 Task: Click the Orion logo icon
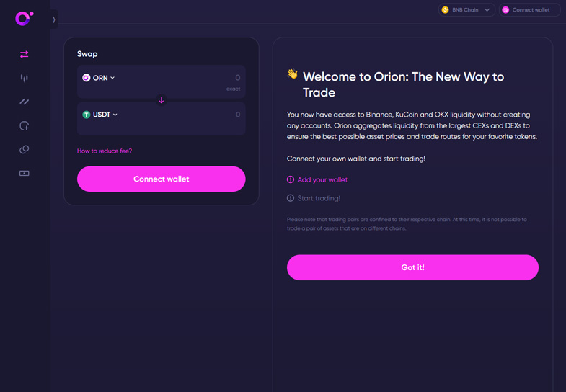point(25,19)
